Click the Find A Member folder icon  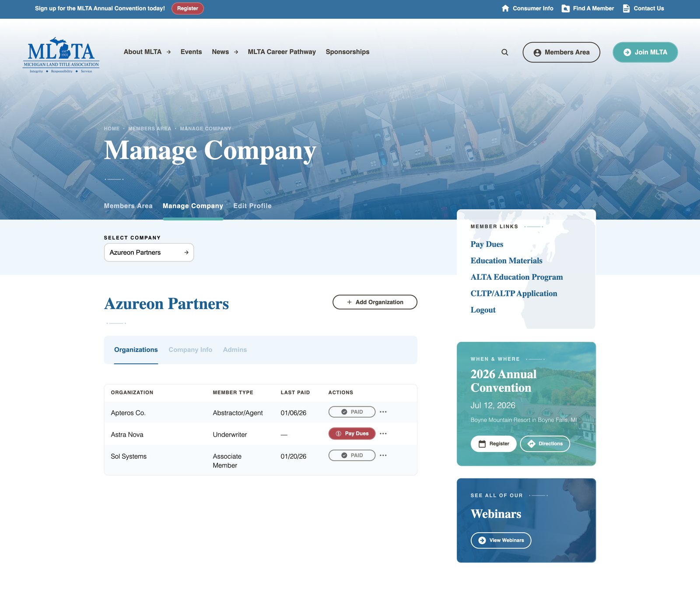(566, 8)
